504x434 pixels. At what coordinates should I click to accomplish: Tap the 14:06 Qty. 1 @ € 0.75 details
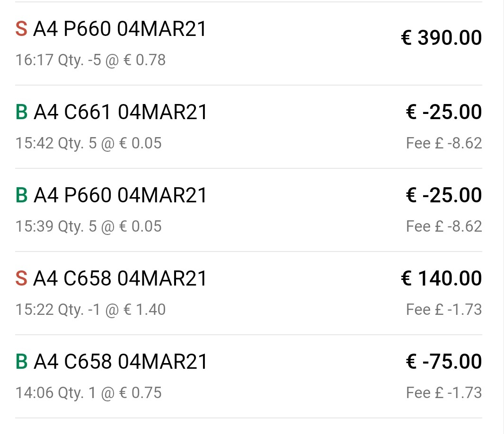point(88,393)
